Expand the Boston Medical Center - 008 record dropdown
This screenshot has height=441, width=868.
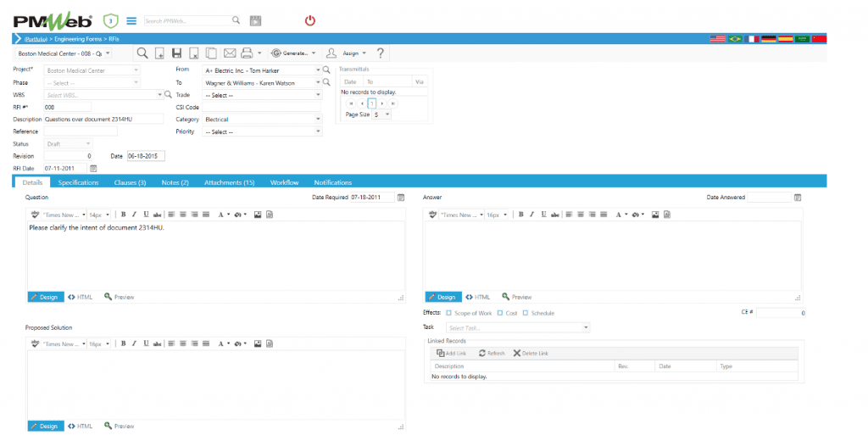point(108,53)
